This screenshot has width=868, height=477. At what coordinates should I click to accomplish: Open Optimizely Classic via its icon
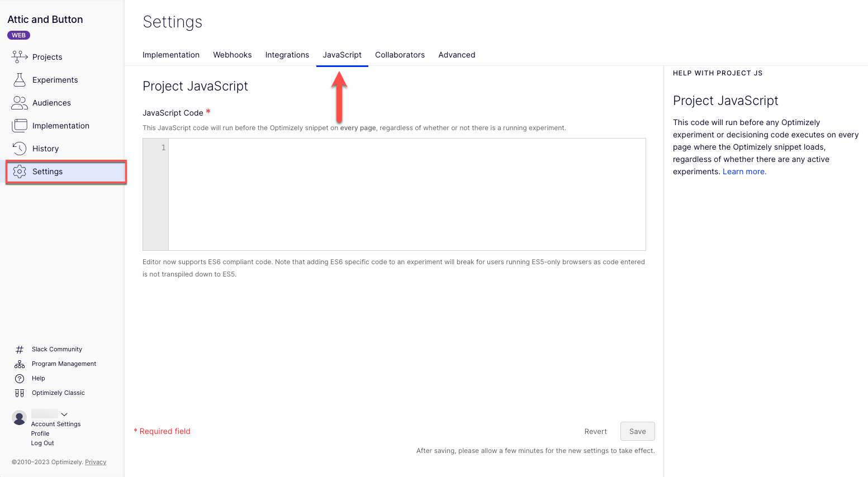click(x=18, y=393)
